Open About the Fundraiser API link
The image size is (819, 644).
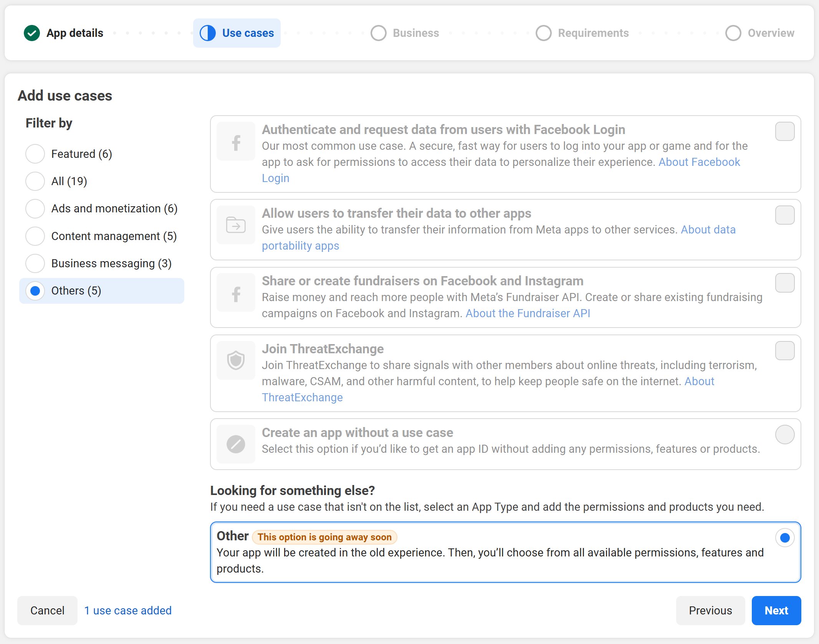(x=528, y=313)
